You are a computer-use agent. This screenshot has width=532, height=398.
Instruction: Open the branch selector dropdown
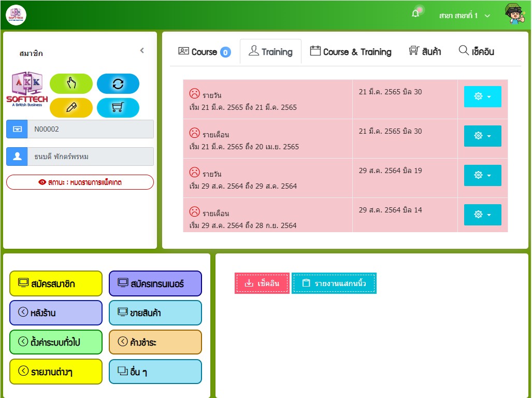[464, 16]
